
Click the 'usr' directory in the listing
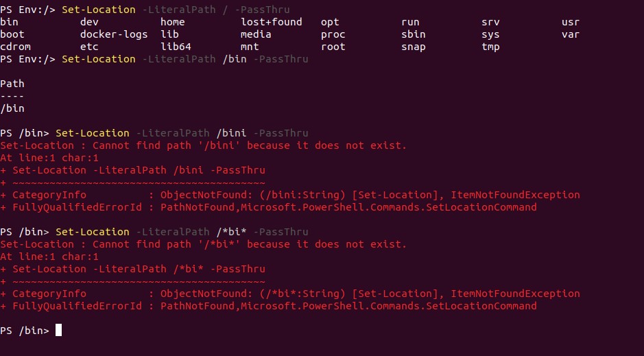click(x=571, y=22)
